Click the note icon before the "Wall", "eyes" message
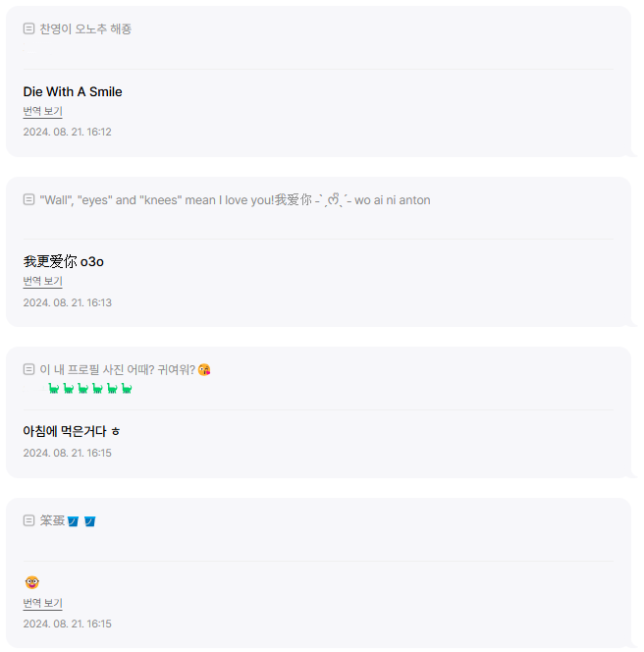The width and height of the screenshot is (644, 652). click(28, 199)
